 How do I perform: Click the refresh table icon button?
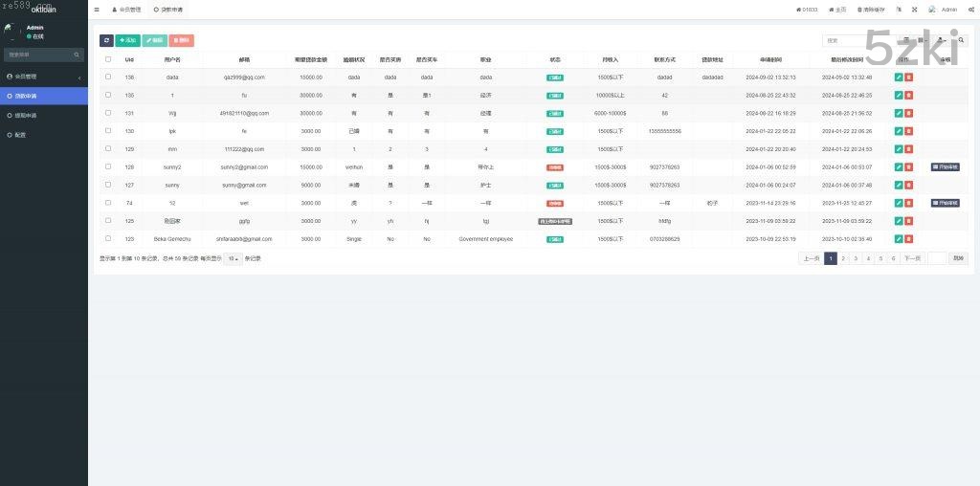click(x=106, y=40)
